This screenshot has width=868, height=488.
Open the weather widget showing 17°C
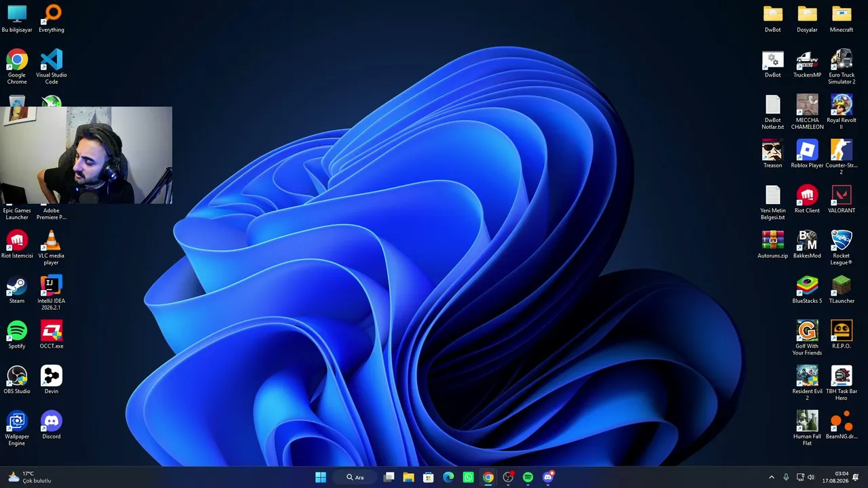(x=28, y=477)
